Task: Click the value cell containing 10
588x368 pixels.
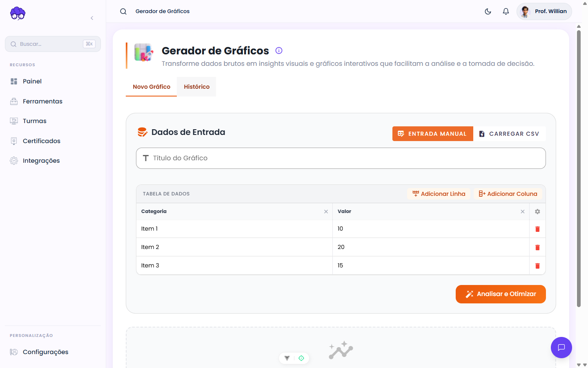Action: [x=431, y=229]
